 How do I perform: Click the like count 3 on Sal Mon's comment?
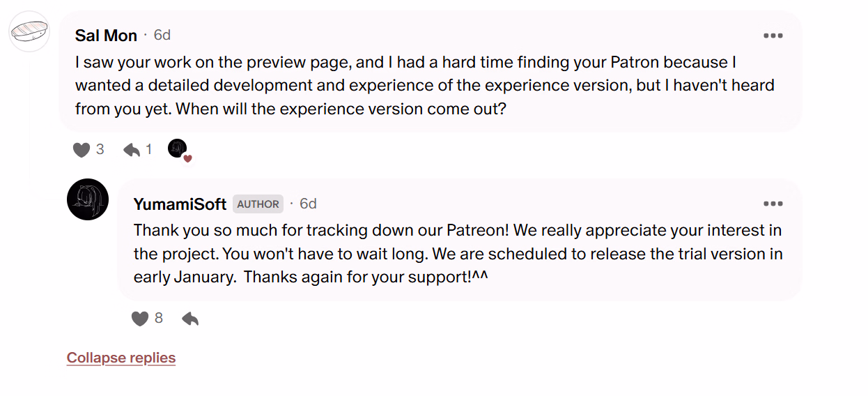[x=100, y=149]
